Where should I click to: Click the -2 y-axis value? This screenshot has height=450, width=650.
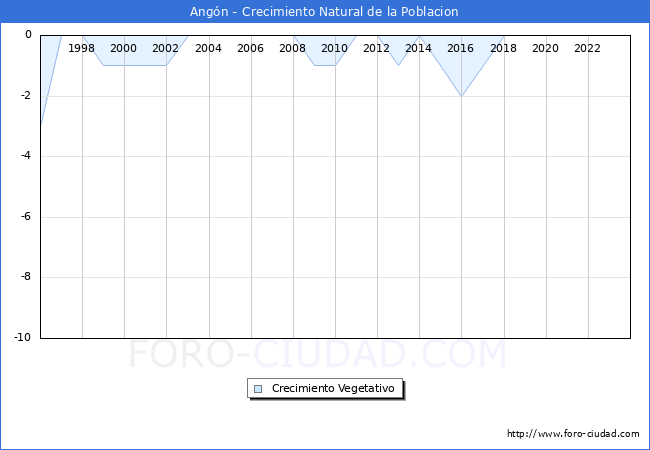pos(26,96)
